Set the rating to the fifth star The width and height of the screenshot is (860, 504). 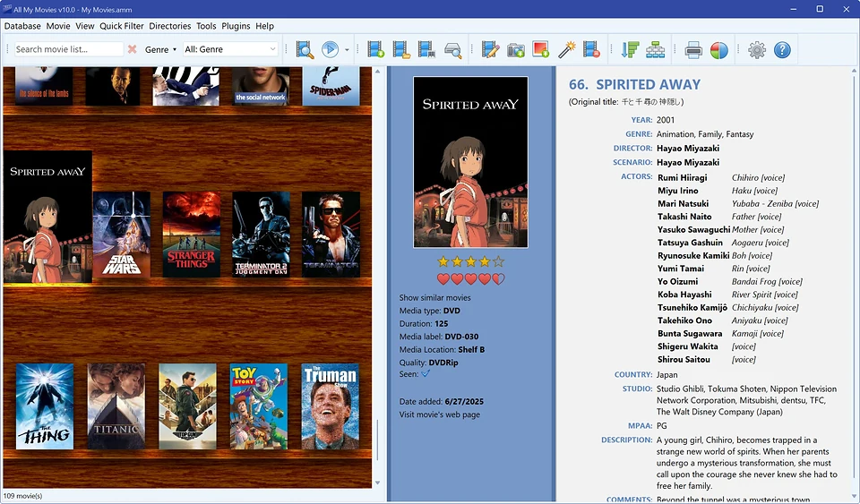pyautogui.click(x=498, y=262)
